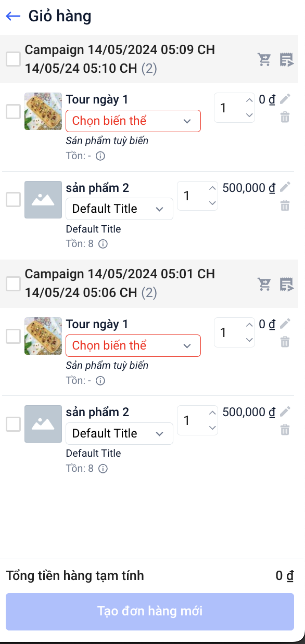The height and width of the screenshot is (644, 305).
Task: Select all items in Campaign 05:09 CH
Action: 13,59
